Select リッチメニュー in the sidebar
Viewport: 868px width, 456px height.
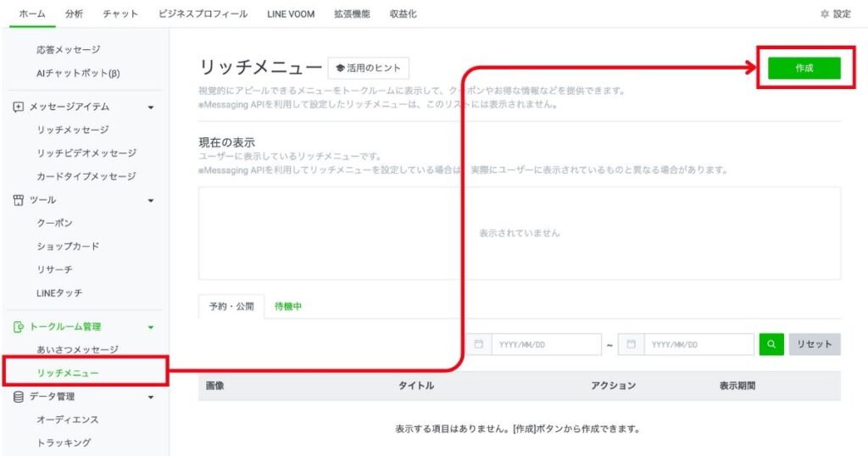point(68,373)
